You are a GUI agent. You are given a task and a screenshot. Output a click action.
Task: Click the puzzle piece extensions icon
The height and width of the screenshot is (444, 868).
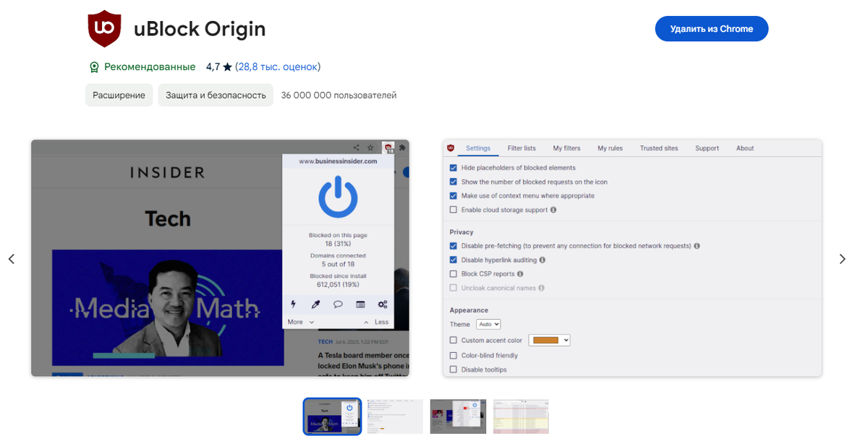pyautogui.click(x=402, y=147)
